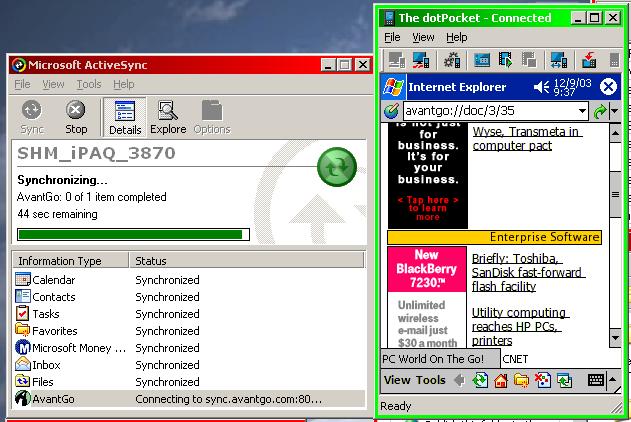Click the 12/9/03 9:37 clock
Screen dimensions: 631x422
point(572,87)
